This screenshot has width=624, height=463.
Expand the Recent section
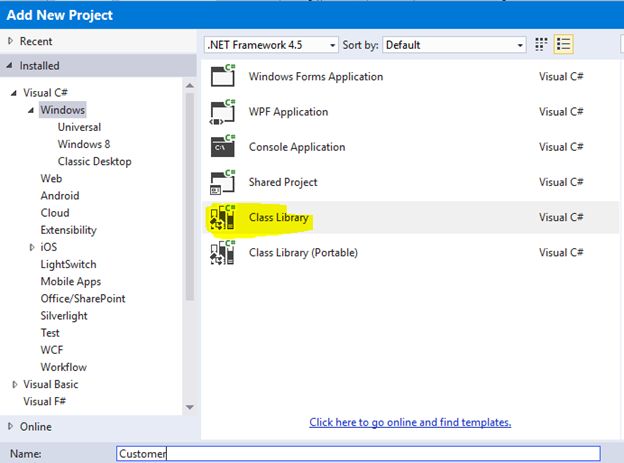click(10, 41)
